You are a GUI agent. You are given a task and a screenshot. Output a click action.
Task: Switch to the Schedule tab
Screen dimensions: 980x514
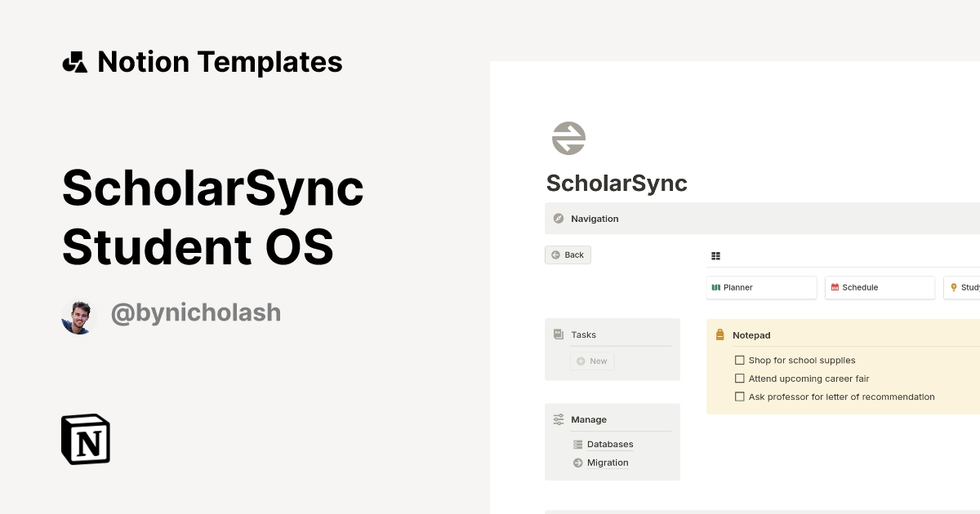[880, 287]
